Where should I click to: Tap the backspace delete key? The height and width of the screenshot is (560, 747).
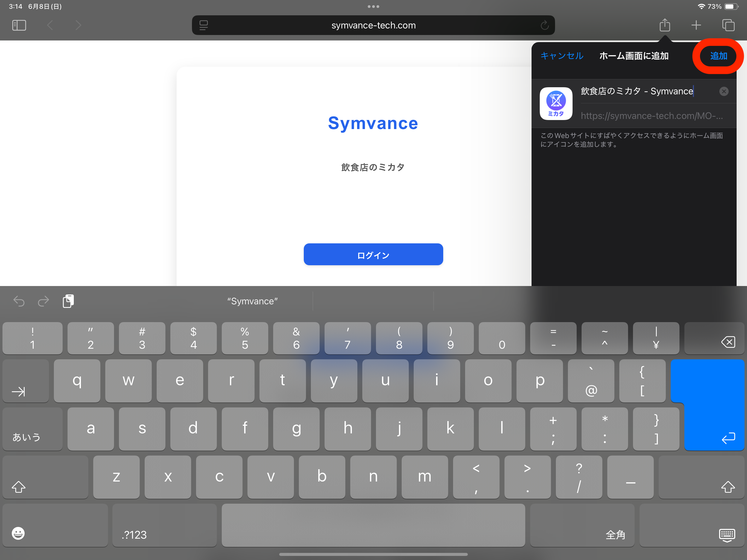point(714,338)
